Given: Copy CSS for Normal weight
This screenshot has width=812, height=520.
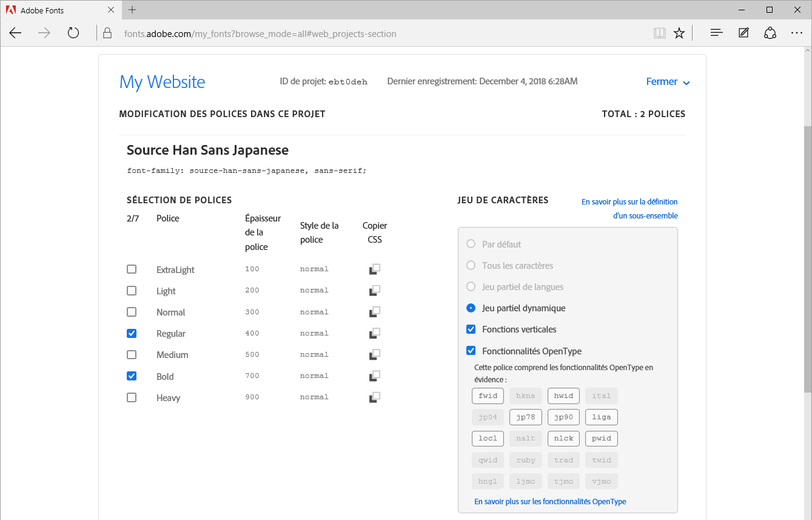Looking at the screenshot, I should point(375,312).
